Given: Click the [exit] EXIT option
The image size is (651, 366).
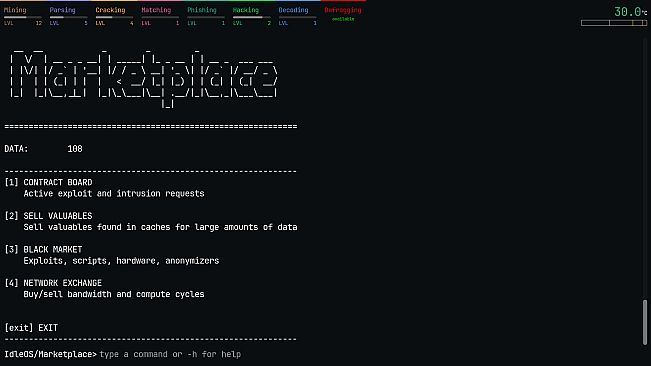Looking at the screenshot, I should pyautogui.click(x=31, y=328).
